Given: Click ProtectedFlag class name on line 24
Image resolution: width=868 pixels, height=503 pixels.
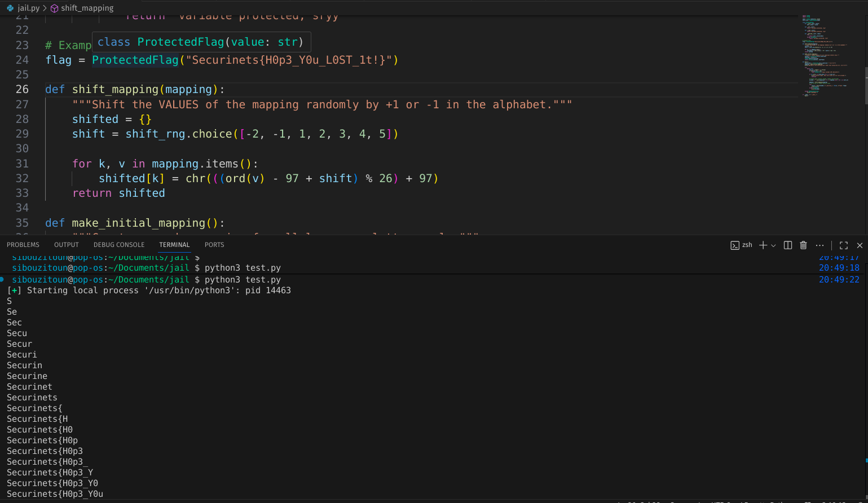Looking at the screenshot, I should click(135, 60).
